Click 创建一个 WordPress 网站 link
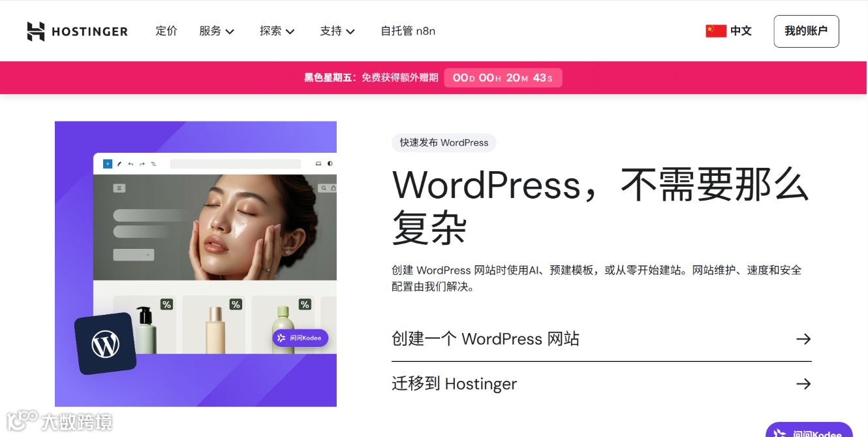Image resolution: width=868 pixels, height=437 pixels. [486, 339]
